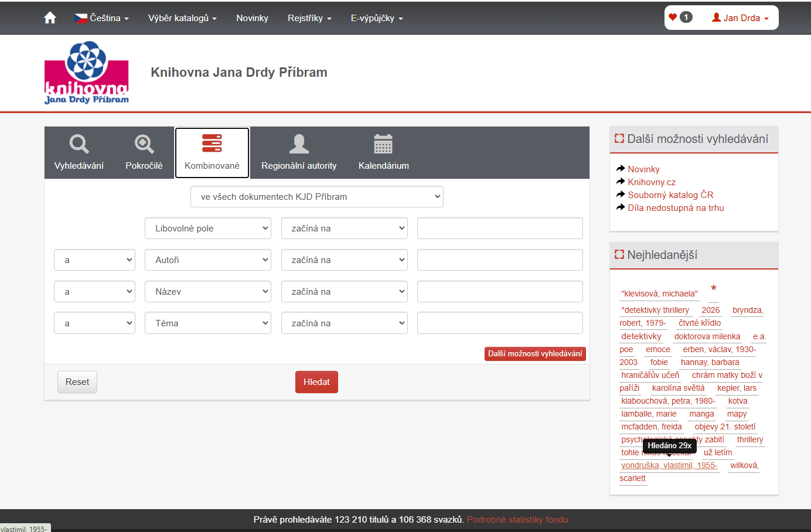
Task: Open the Téma field dropdown
Action: (208, 323)
